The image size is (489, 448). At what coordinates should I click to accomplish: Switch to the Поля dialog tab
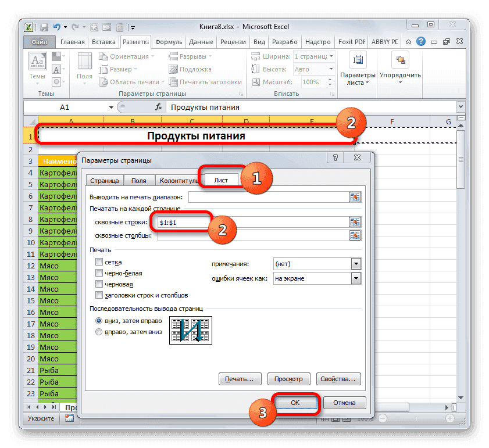(138, 180)
